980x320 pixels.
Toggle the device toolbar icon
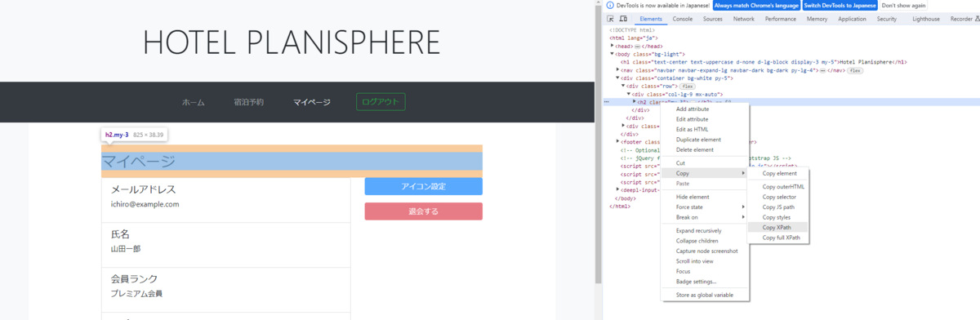pyautogui.click(x=623, y=19)
